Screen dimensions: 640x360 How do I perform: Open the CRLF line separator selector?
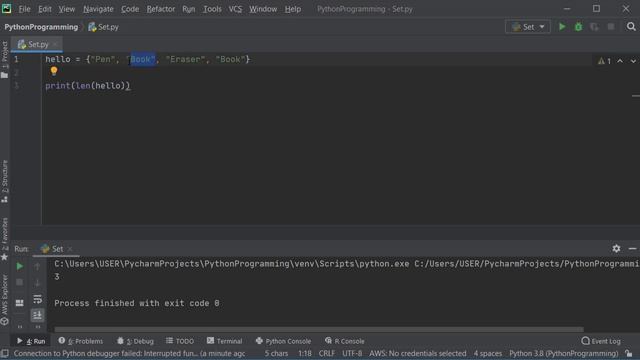[327, 353]
